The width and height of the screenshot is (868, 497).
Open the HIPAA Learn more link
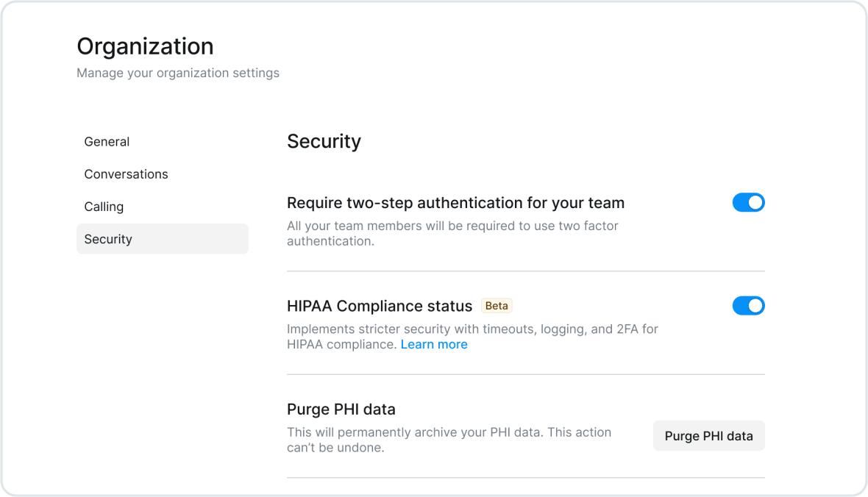[x=434, y=344]
